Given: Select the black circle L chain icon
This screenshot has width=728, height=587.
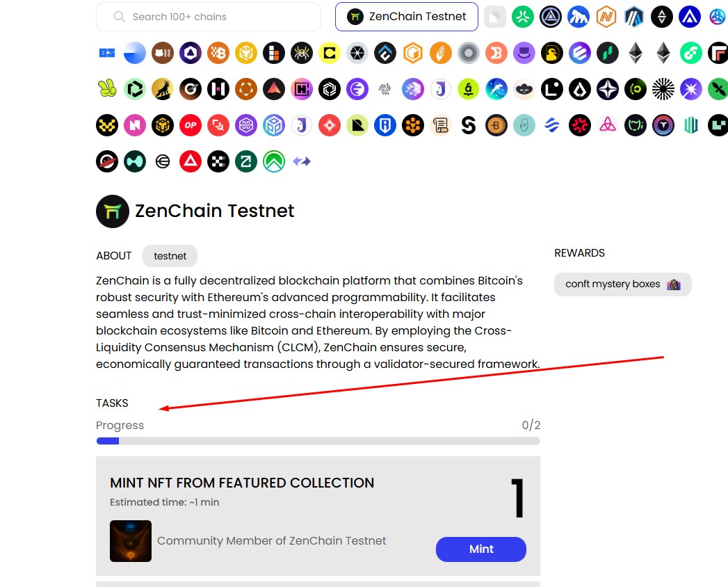Looking at the screenshot, I should [552, 89].
